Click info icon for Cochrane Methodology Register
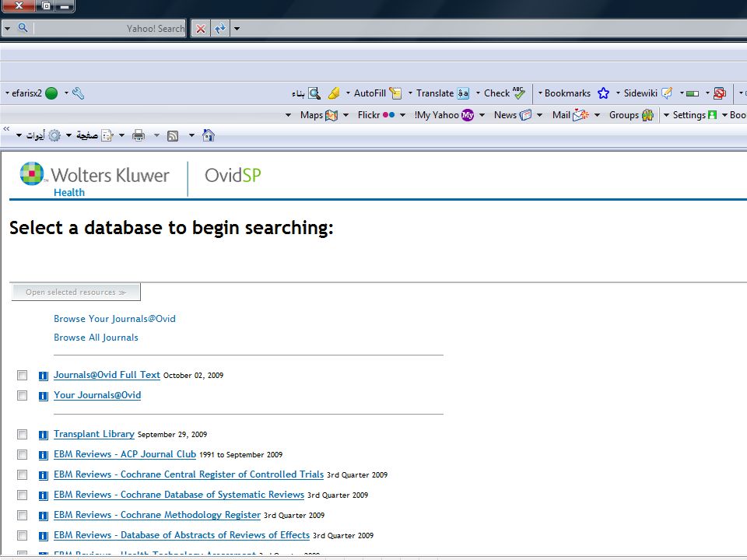The image size is (747, 560). coord(44,516)
